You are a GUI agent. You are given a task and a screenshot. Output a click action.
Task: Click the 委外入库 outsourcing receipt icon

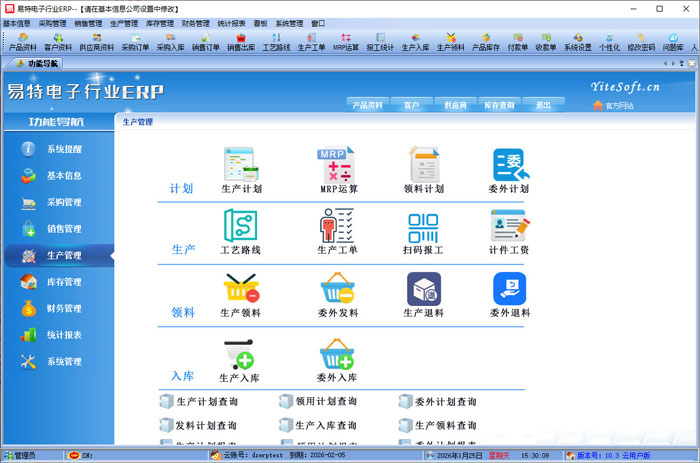(x=337, y=354)
